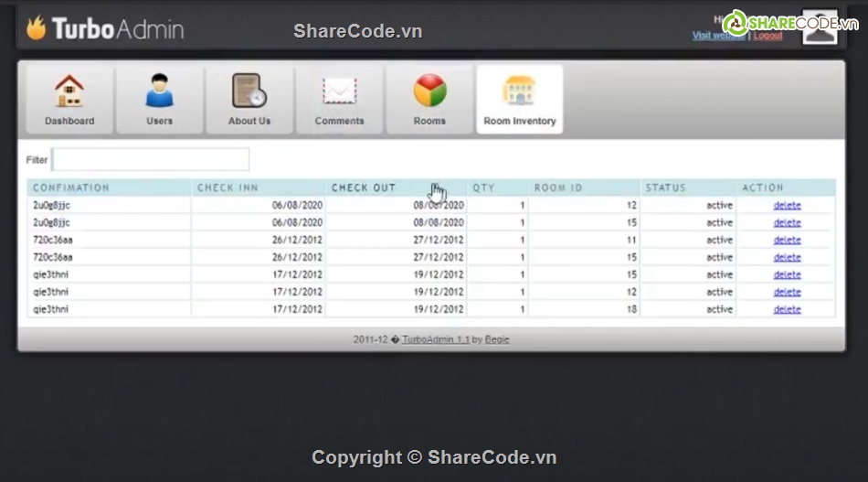868x482 pixels.
Task: Click the ACTION column header
Action: [x=763, y=187]
